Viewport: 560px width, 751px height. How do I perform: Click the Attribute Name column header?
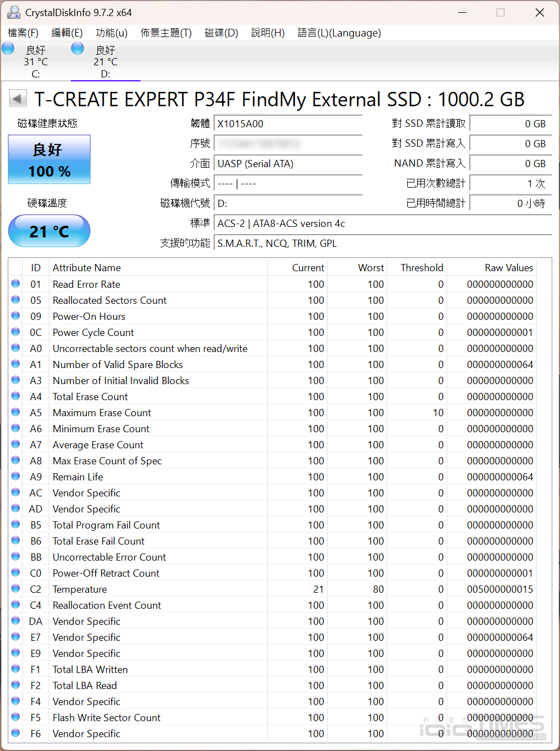coord(87,268)
